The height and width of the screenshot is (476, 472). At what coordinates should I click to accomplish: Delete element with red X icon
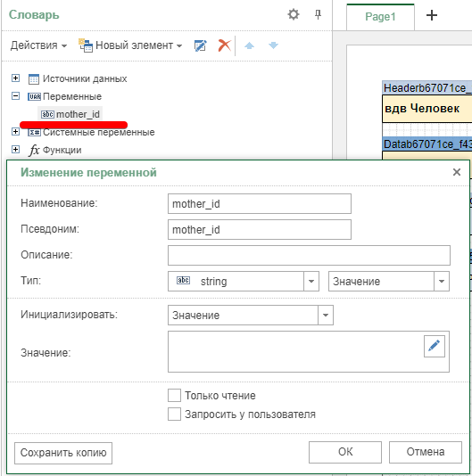[224, 45]
